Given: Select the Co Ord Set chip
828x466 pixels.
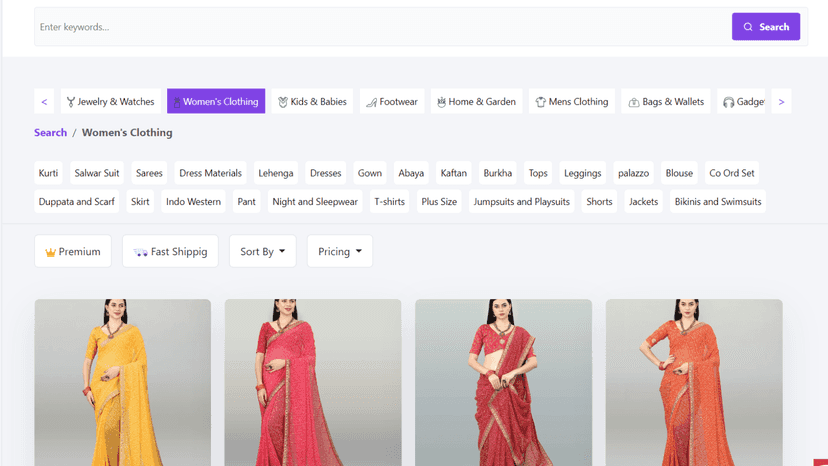Looking at the screenshot, I should (731, 173).
